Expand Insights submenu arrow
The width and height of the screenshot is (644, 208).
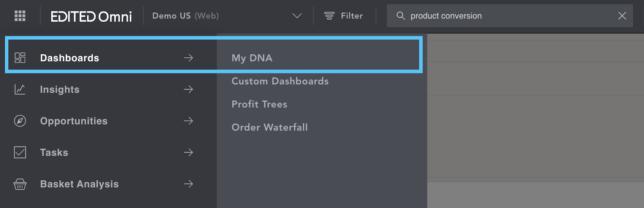point(188,89)
